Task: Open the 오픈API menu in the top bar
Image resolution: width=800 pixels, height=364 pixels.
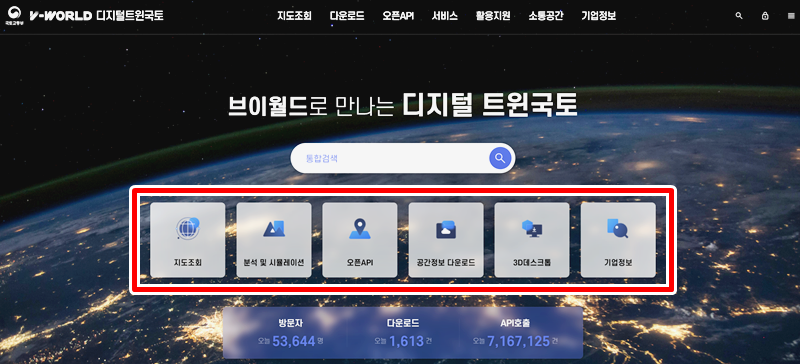Action: click(x=398, y=16)
